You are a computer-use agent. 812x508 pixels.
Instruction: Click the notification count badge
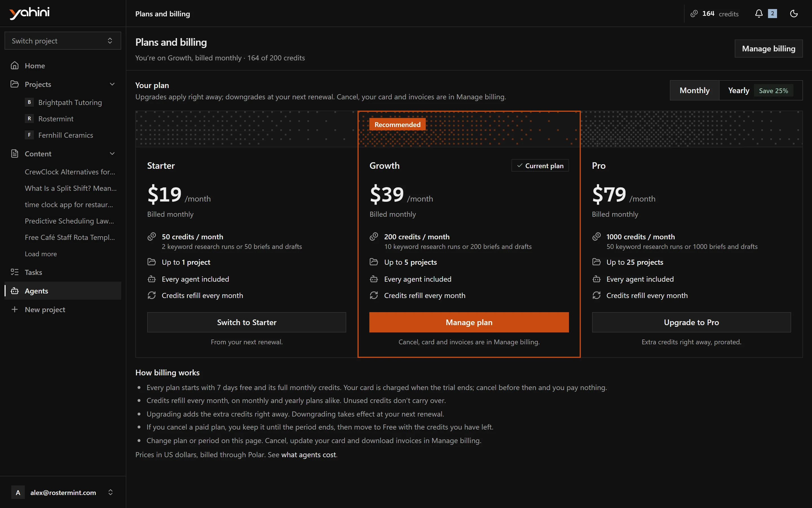point(773,14)
